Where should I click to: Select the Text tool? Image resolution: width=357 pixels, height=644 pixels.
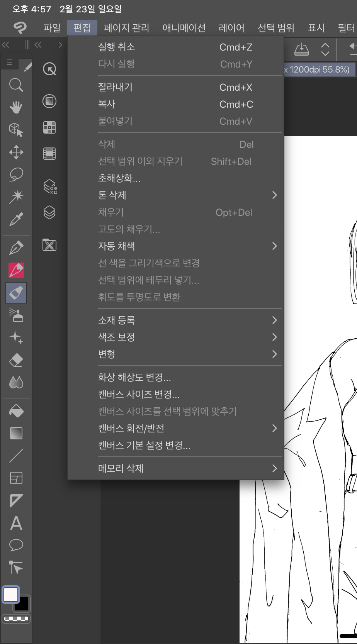coord(16,523)
